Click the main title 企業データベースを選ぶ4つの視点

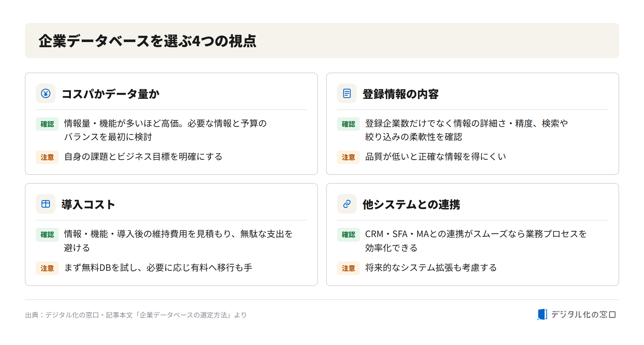147,41
